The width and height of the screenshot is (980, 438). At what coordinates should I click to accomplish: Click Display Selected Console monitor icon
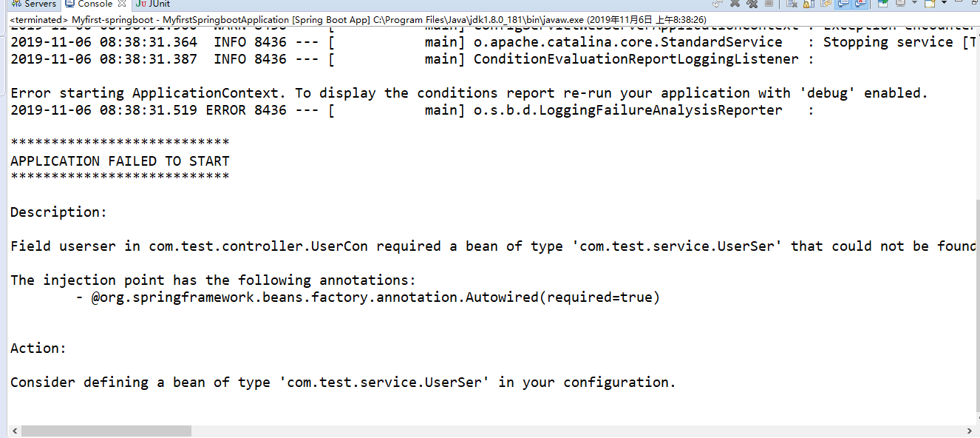(x=900, y=4)
